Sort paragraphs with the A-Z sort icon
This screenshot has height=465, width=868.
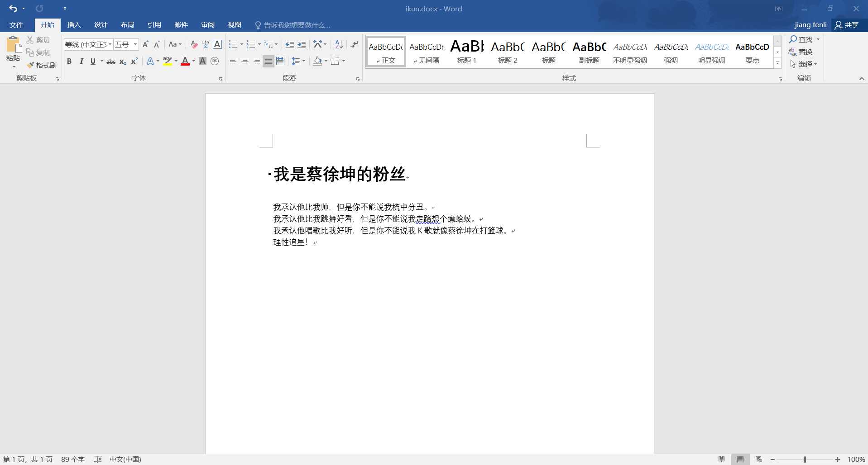(x=339, y=44)
